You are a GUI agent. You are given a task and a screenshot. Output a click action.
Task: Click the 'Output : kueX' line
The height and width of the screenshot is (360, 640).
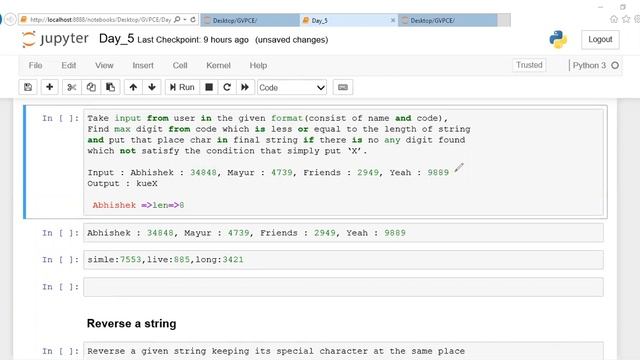point(122,184)
